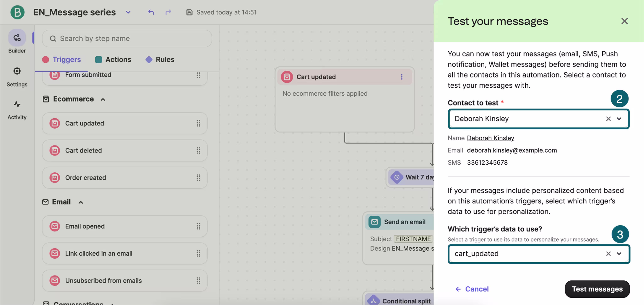Click the Send an email envelope icon
The height and width of the screenshot is (305, 644).
pos(374,222)
